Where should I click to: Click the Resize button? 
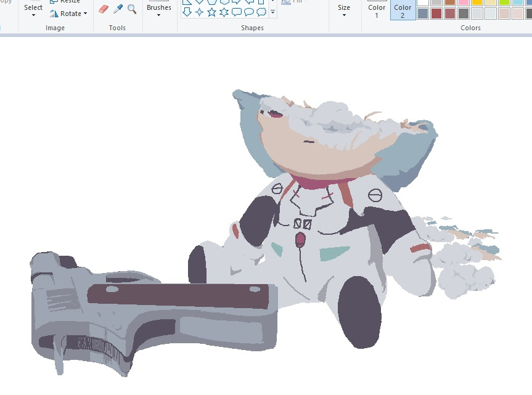click(x=65, y=1)
